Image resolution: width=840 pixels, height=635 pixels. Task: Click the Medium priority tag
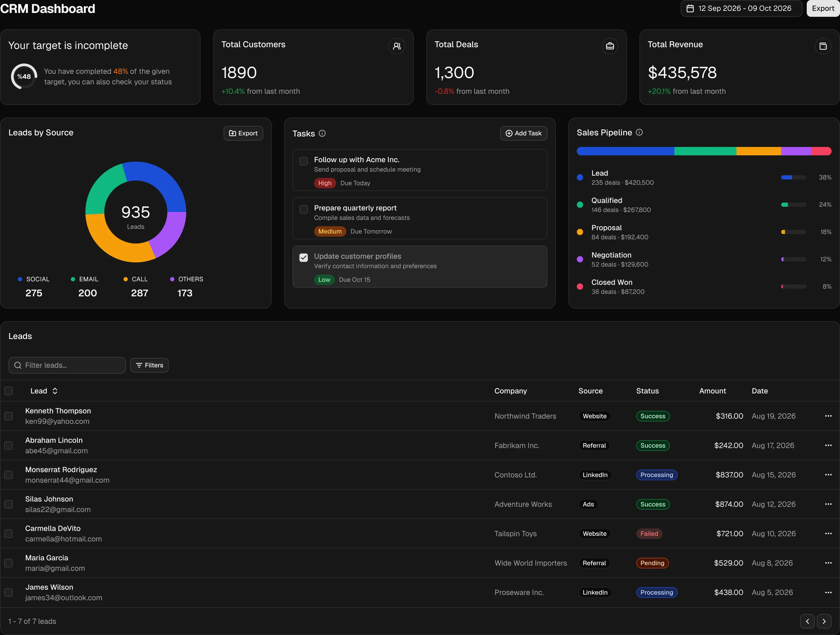click(x=330, y=231)
